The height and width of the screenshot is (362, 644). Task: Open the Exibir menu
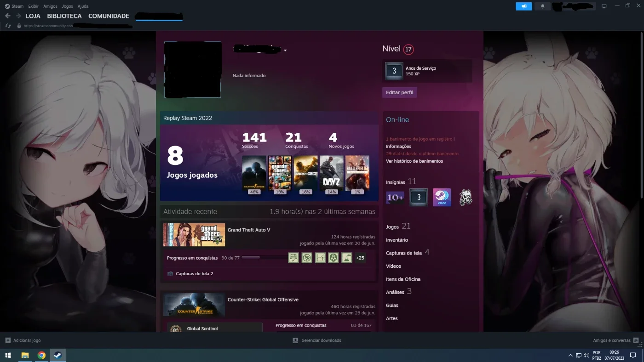click(x=33, y=6)
